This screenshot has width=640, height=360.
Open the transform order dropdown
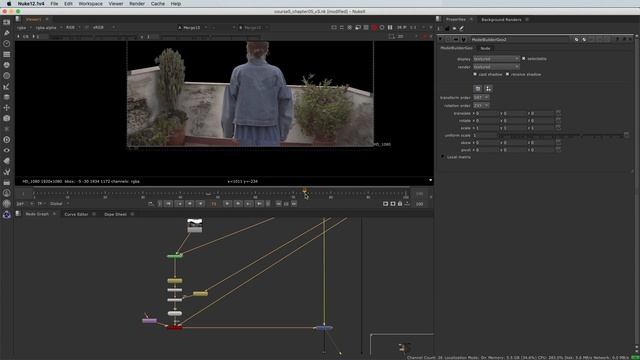click(481, 98)
